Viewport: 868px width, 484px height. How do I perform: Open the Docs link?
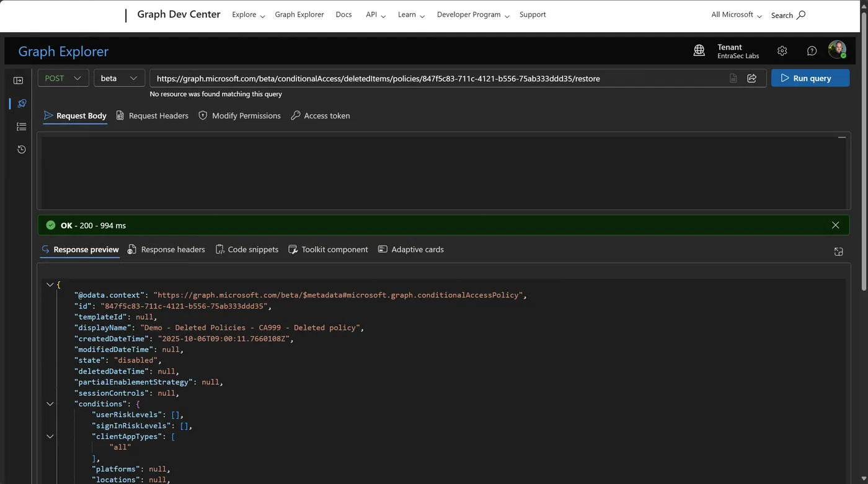tap(343, 14)
